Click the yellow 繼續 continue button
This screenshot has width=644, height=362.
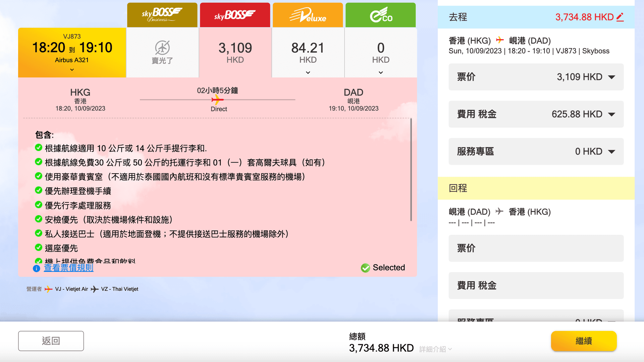(x=584, y=341)
